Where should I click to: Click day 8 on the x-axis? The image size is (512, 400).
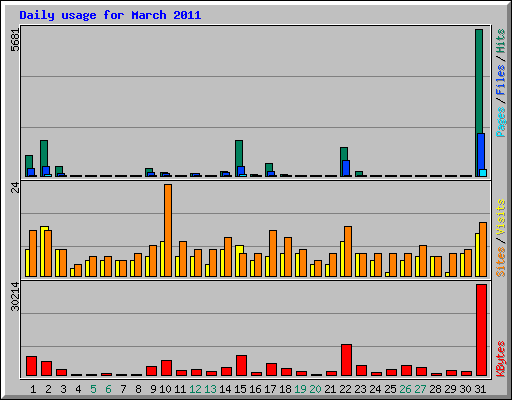[x=138, y=389]
